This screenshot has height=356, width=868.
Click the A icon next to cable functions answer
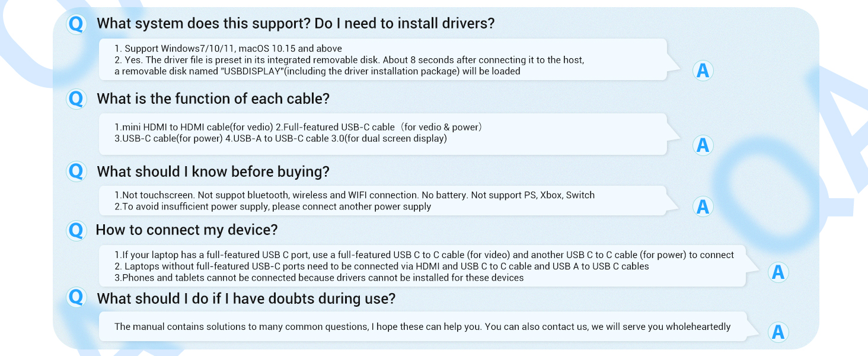(x=703, y=145)
